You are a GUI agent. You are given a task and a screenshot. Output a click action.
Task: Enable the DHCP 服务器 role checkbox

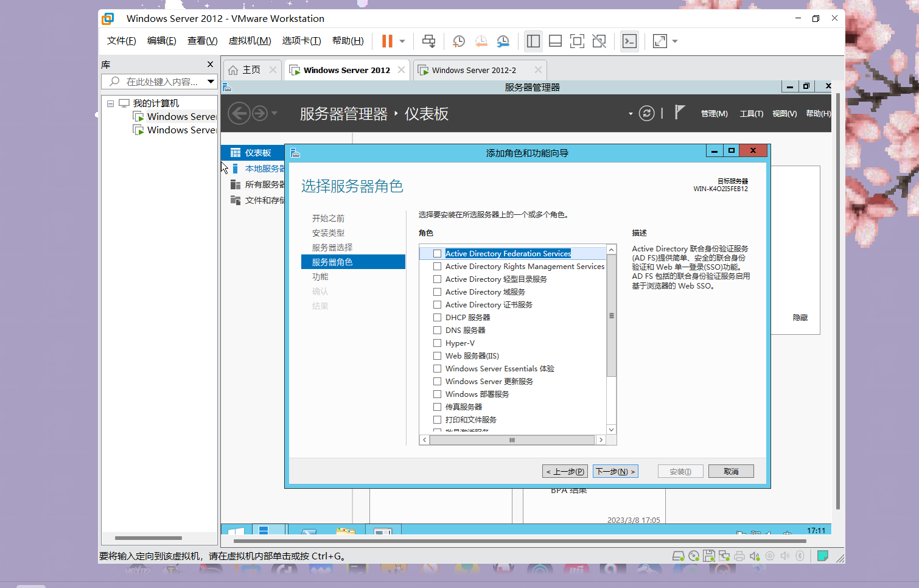437,318
